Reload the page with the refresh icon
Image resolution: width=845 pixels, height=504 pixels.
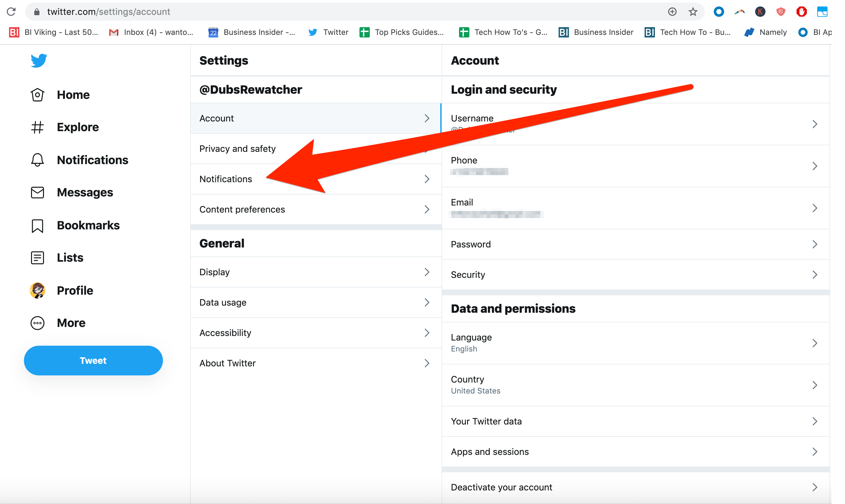tap(11, 11)
